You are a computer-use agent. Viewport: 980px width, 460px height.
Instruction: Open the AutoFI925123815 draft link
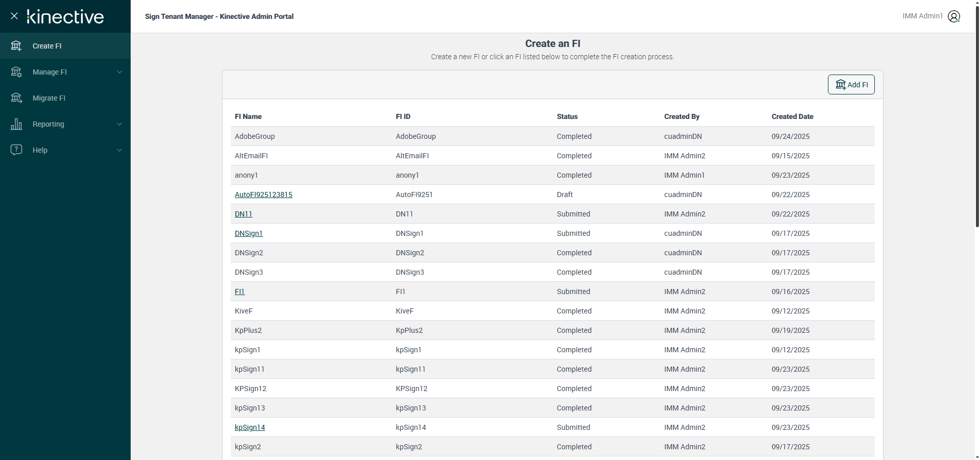[x=263, y=195]
